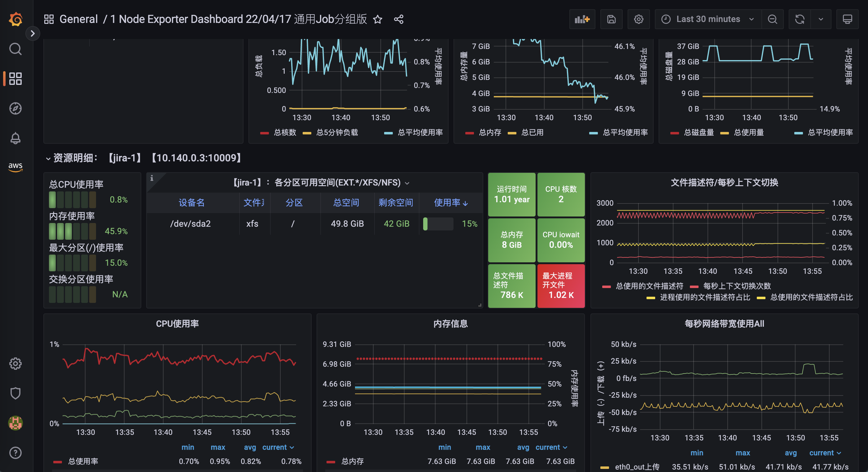Sort by 分区 column
Viewport: 868px width, 472px height.
coord(294,203)
